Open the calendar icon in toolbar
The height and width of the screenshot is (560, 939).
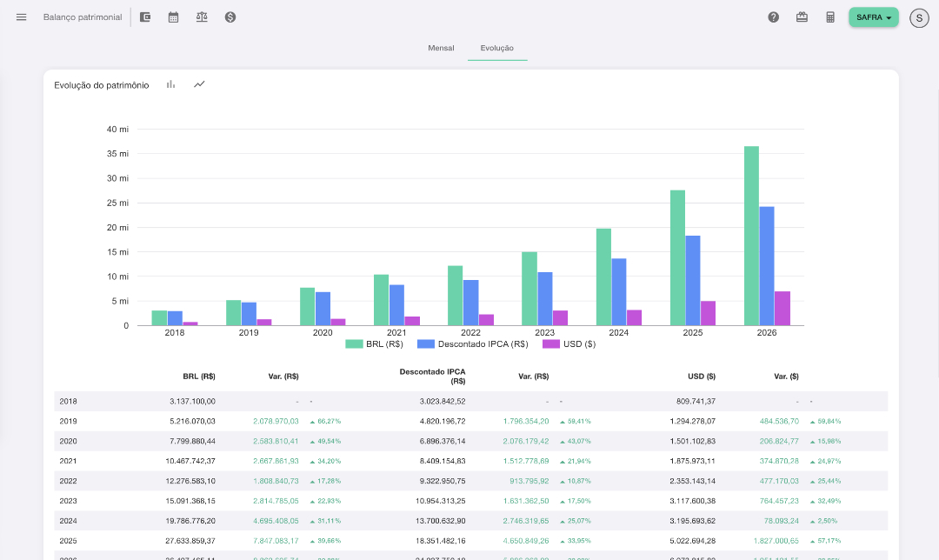click(173, 17)
